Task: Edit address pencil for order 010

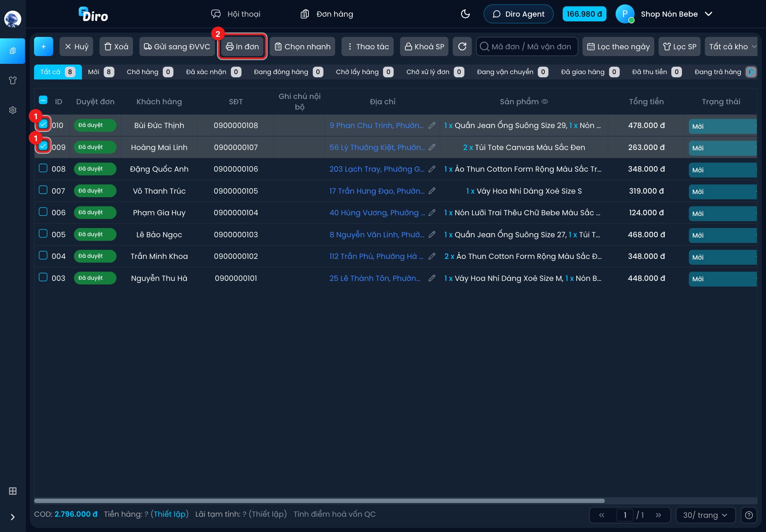Action: 432,126
